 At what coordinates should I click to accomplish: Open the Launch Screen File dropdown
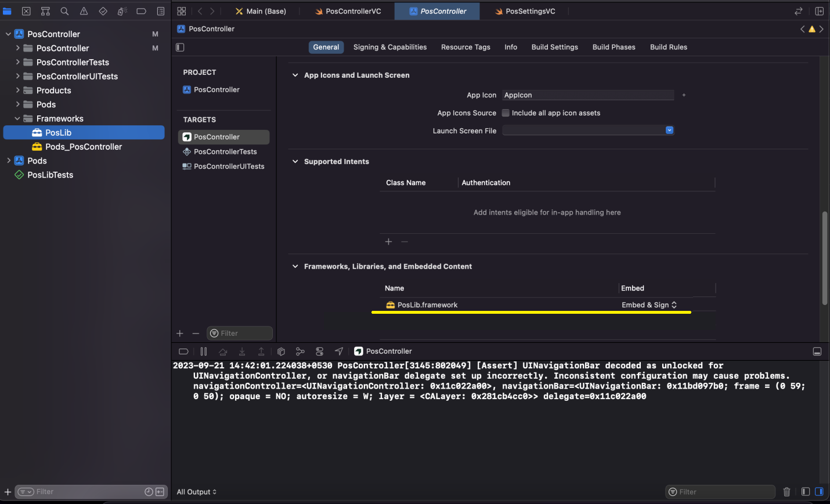(x=669, y=130)
